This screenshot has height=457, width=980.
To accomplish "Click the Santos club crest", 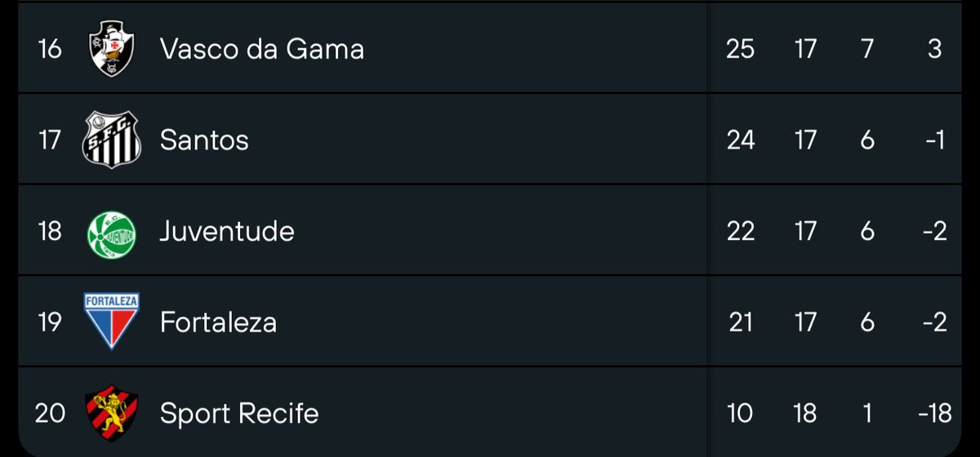I will pos(111,140).
